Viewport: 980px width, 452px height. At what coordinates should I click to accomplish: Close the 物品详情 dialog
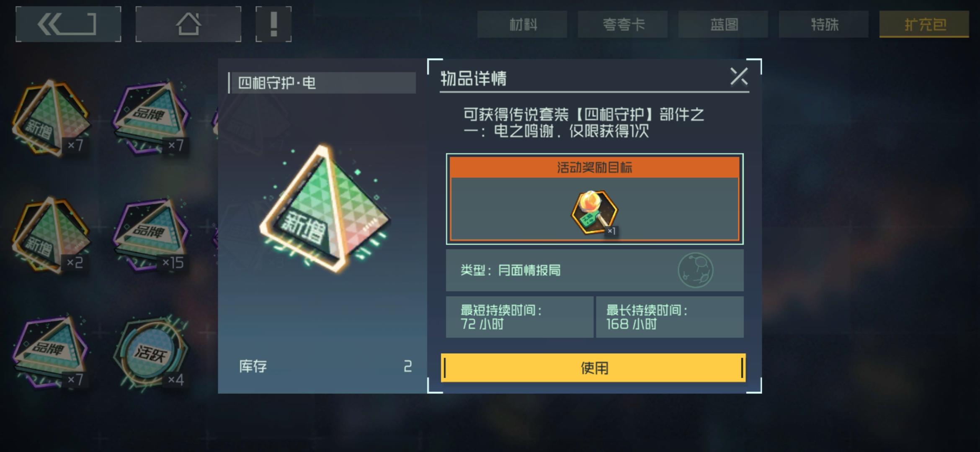pyautogui.click(x=739, y=77)
